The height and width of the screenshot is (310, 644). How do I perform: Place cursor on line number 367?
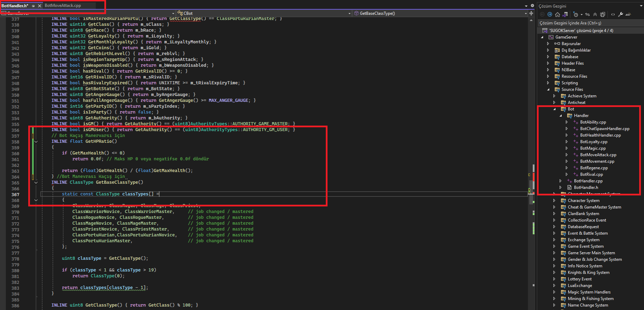pos(15,194)
